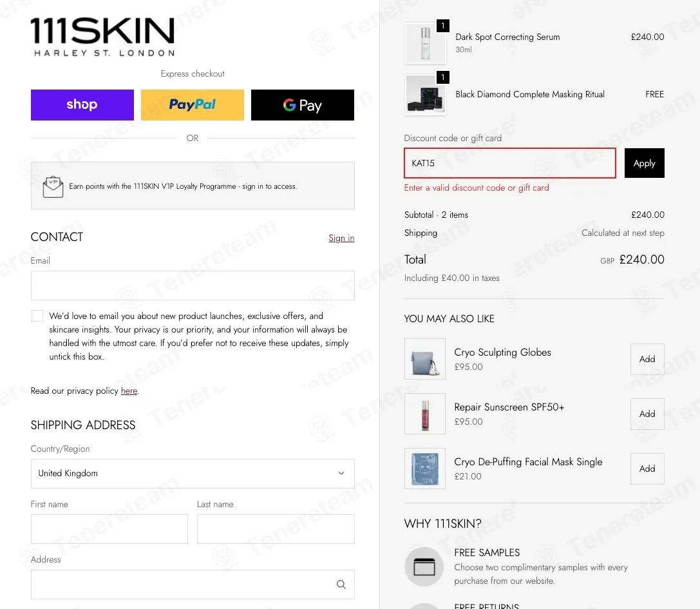Click the Address input field
The width and height of the screenshot is (700, 609).
(193, 585)
